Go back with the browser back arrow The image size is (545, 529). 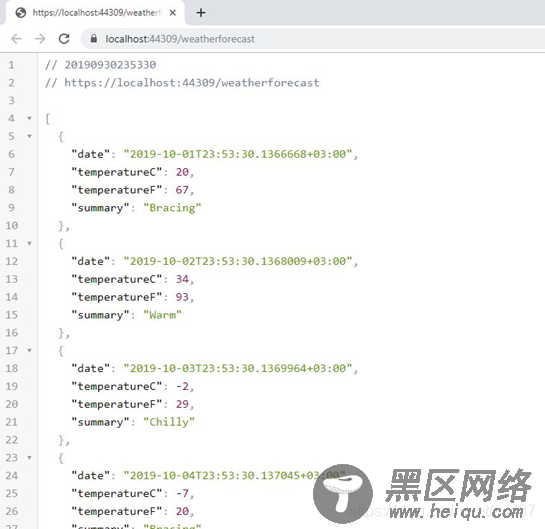pyautogui.click(x=16, y=39)
